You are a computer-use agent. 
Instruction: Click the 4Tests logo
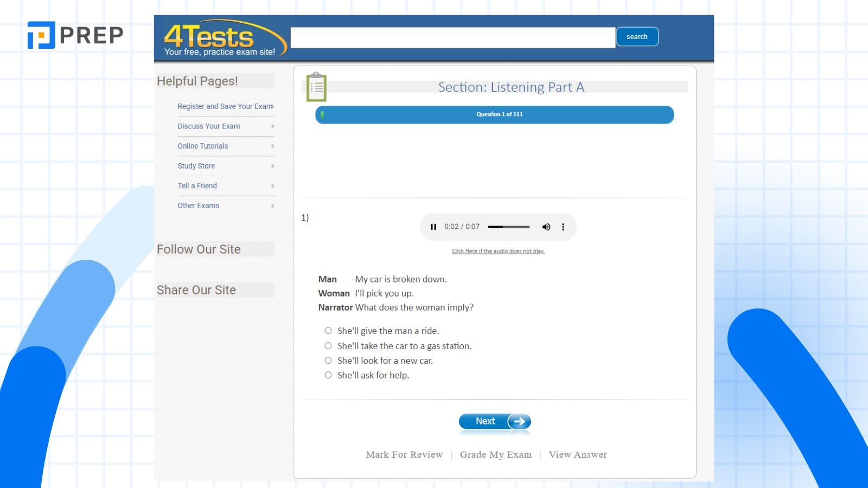pyautogui.click(x=225, y=38)
